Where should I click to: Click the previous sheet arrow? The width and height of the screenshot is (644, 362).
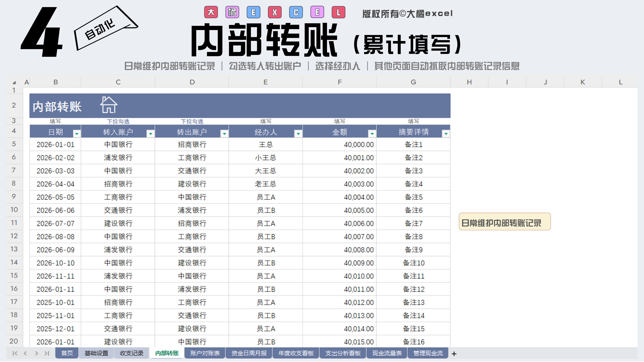click(x=25, y=353)
